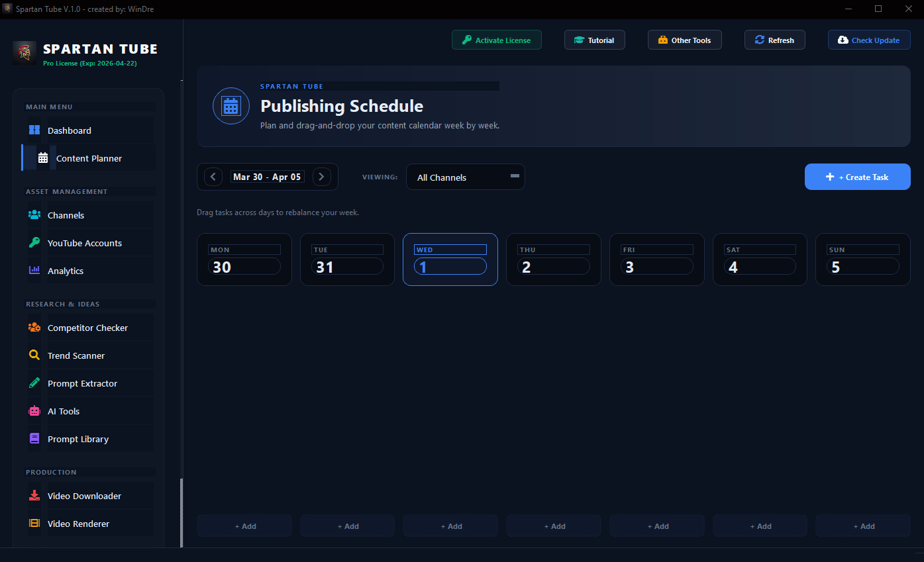Switch to the Dashboard menu item
The height and width of the screenshot is (562, 924).
pyautogui.click(x=68, y=130)
